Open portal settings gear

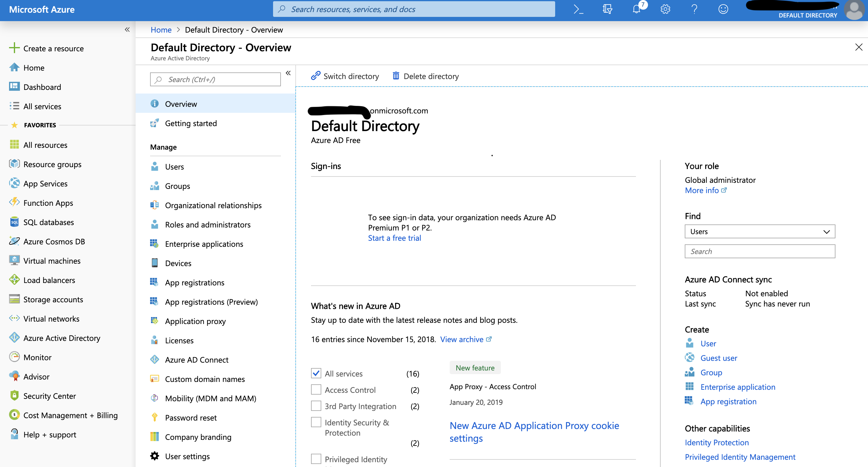point(665,9)
